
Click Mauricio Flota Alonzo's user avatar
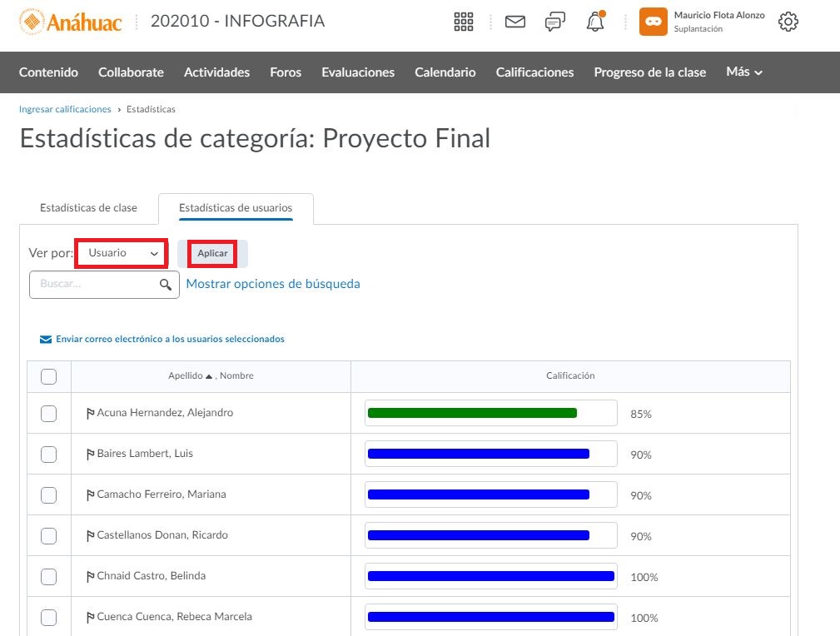click(x=654, y=22)
